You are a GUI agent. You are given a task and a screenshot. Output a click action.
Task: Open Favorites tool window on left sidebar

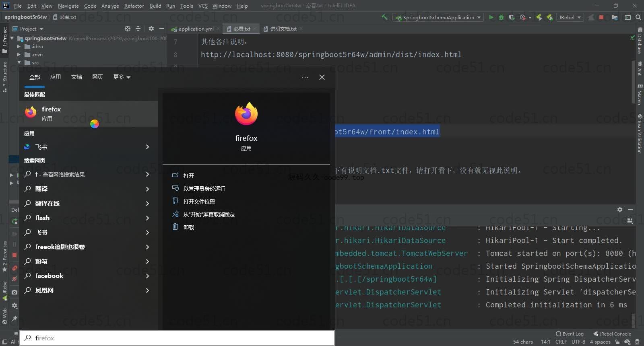[5, 257]
